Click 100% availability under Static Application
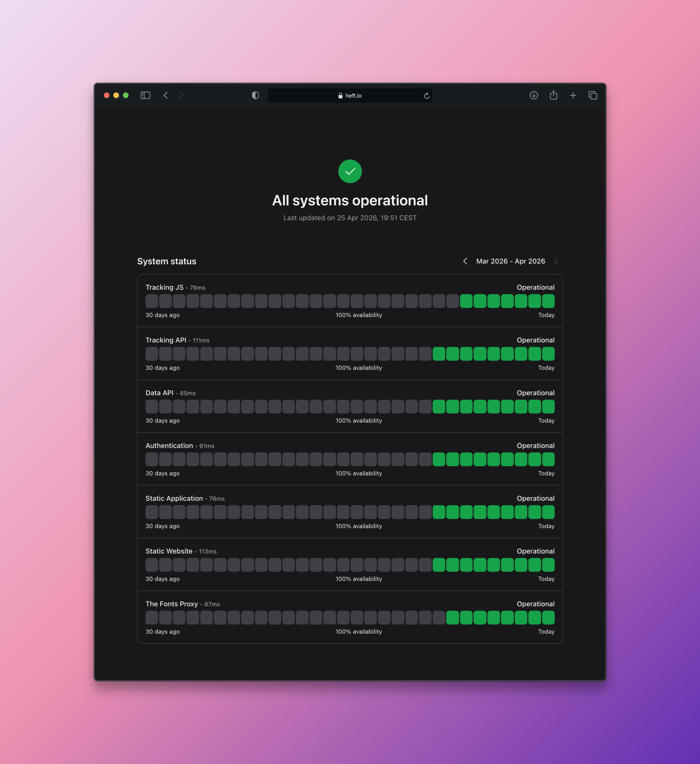This screenshot has width=700, height=764. [x=359, y=526]
